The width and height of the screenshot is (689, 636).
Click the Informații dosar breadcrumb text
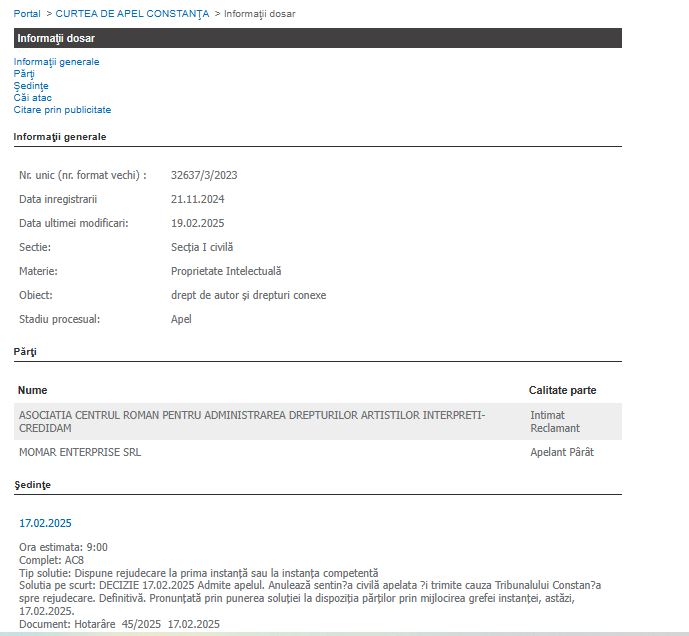(x=259, y=14)
